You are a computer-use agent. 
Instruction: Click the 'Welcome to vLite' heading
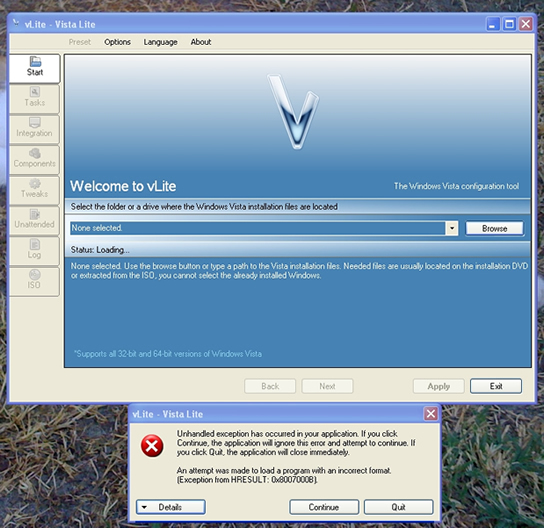(123, 186)
